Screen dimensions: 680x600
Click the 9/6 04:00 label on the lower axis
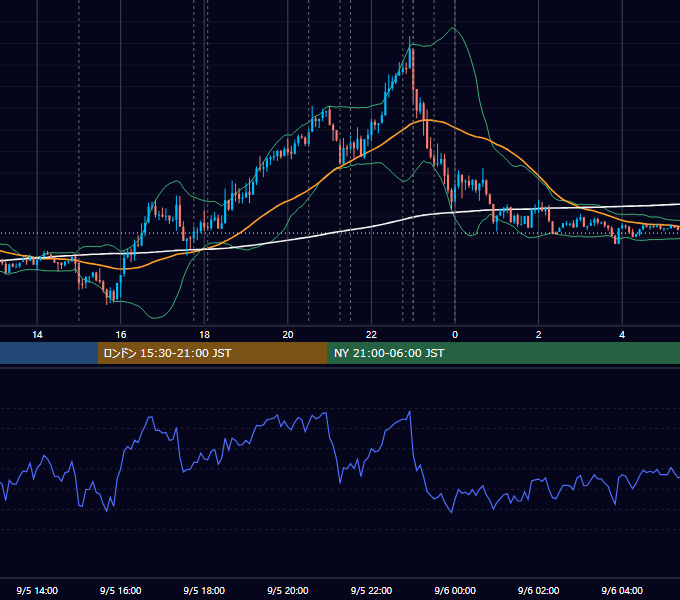coord(622,590)
